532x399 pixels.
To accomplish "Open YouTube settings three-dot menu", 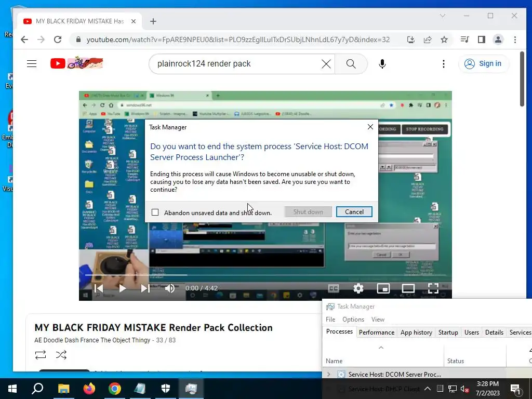I will [x=444, y=64].
